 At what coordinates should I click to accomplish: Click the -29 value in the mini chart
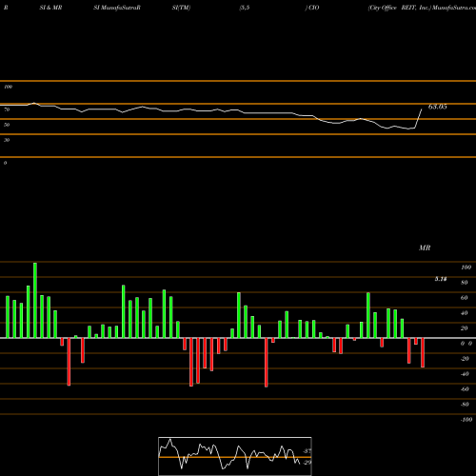point(307,463)
